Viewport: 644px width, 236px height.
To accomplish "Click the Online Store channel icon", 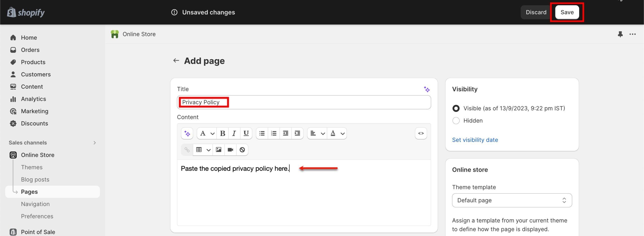I will pyautogui.click(x=13, y=155).
